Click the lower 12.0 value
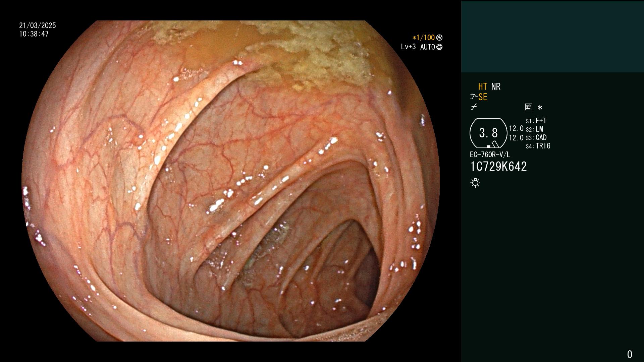Screen dimensions: 644x362 (x=516, y=138)
